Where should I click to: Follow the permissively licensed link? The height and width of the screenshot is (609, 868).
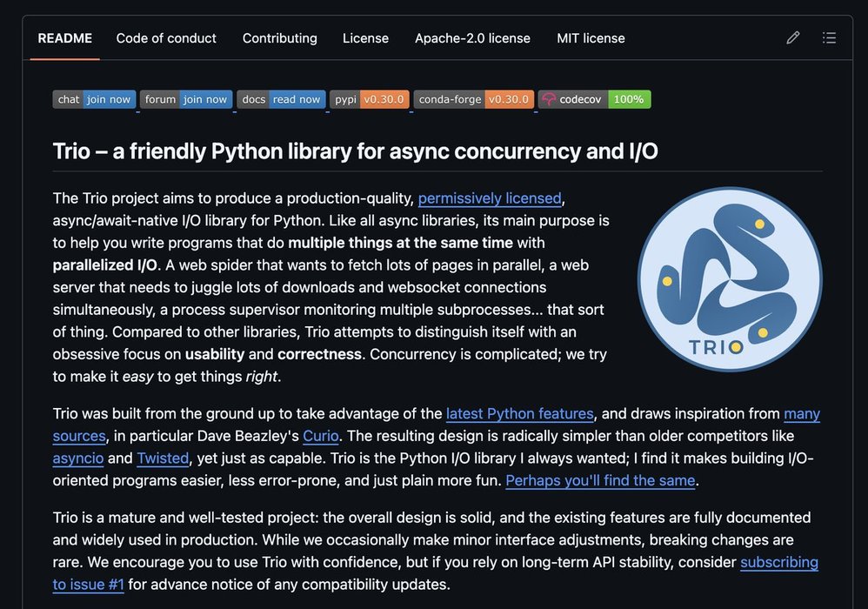491,198
